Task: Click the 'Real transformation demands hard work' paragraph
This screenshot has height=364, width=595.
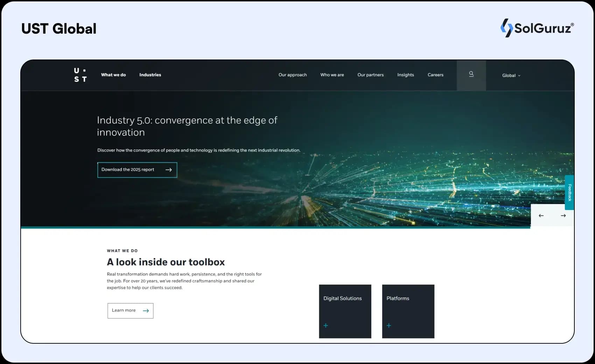Action: click(184, 281)
